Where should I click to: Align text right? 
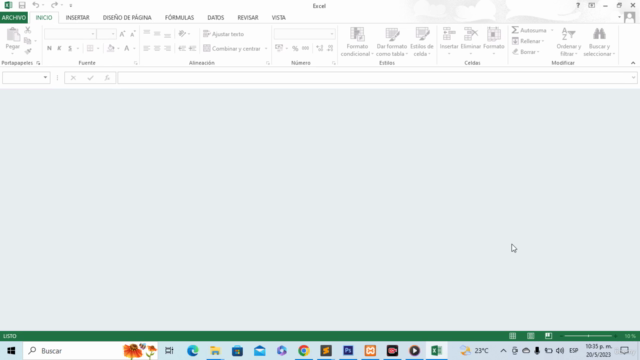tap(167, 48)
